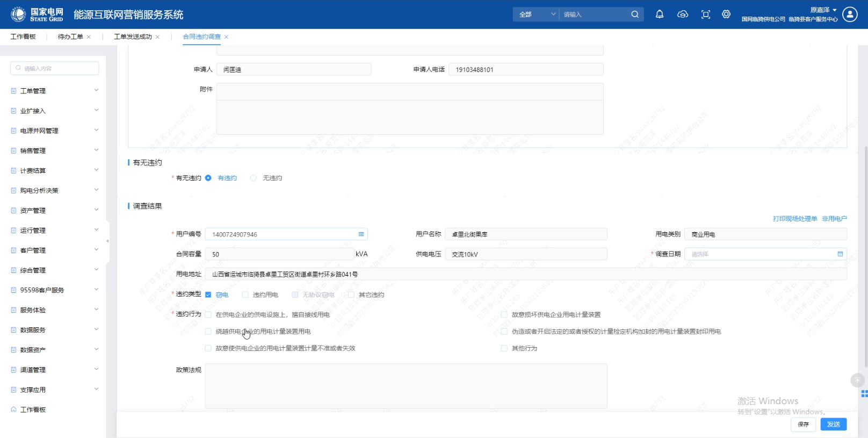This screenshot has width=868, height=438.
Task: Open the 全部 search scope dropdown
Action: [537, 15]
